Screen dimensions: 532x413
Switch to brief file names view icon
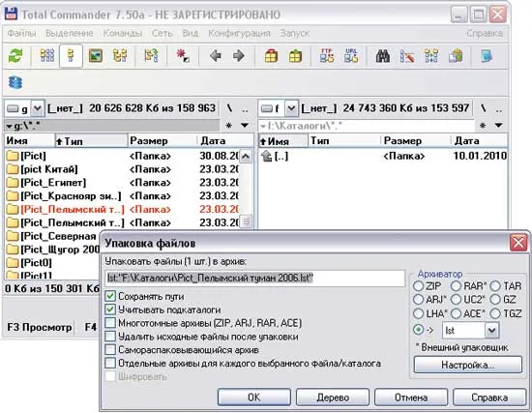[47, 56]
